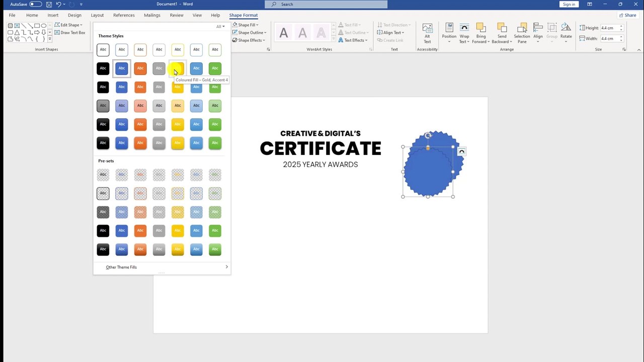This screenshot has height=362, width=644.
Task: Switch to the Home tab
Action: click(x=32, y=15)
